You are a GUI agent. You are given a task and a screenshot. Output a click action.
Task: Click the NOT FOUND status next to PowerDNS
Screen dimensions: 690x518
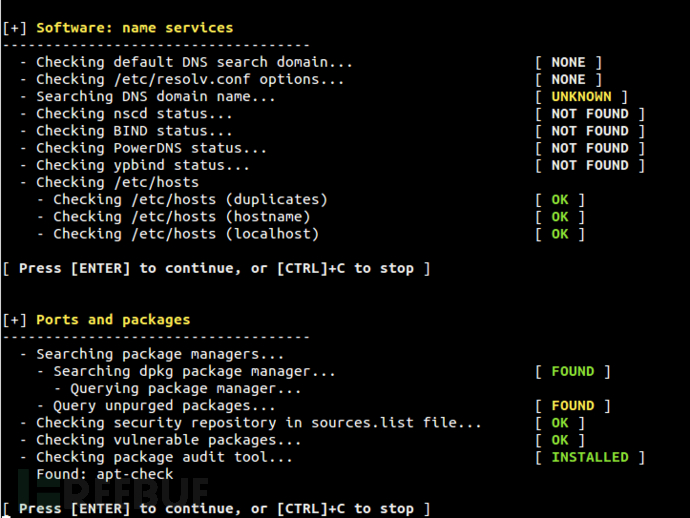pos(589,148)
